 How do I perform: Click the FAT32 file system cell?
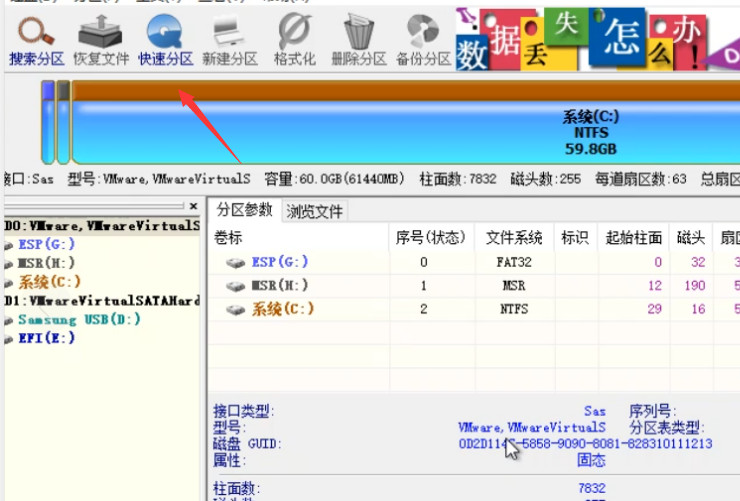click(514, 262)
